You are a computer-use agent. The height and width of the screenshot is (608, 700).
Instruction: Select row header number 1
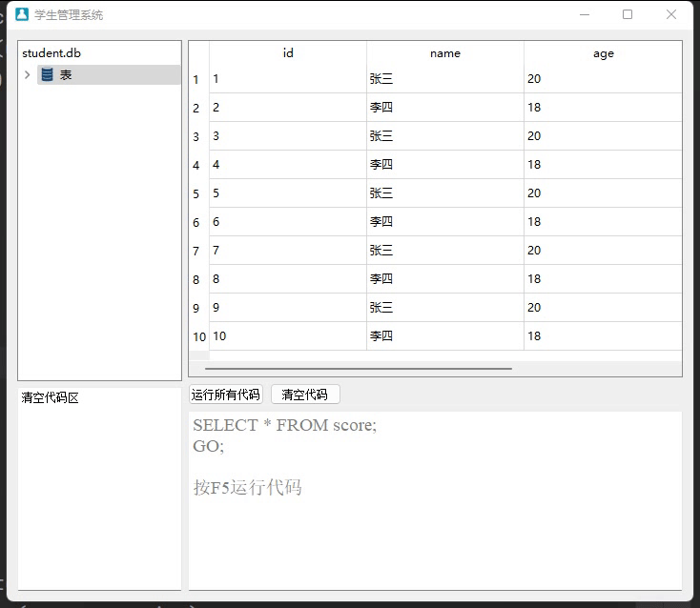pos(197,79)
